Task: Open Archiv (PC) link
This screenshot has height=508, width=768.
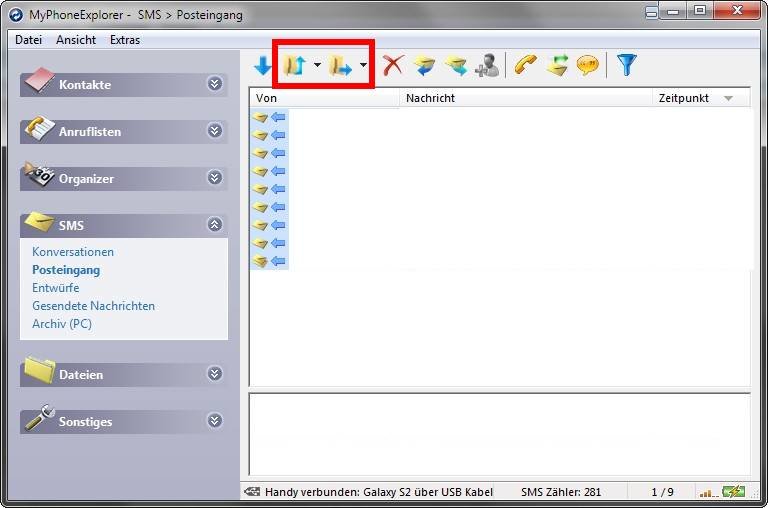Action: click(x=62, y=324)
